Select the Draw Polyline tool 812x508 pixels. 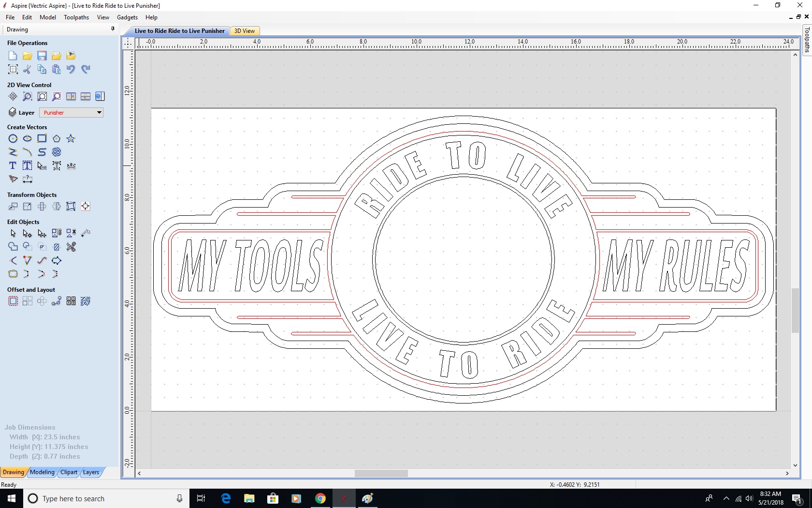click(x=13, y=152)
